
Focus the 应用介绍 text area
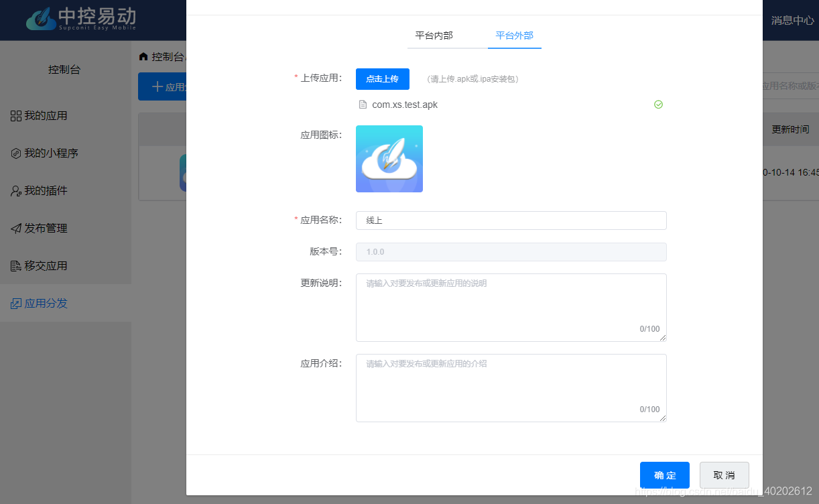tap(511, 388)
